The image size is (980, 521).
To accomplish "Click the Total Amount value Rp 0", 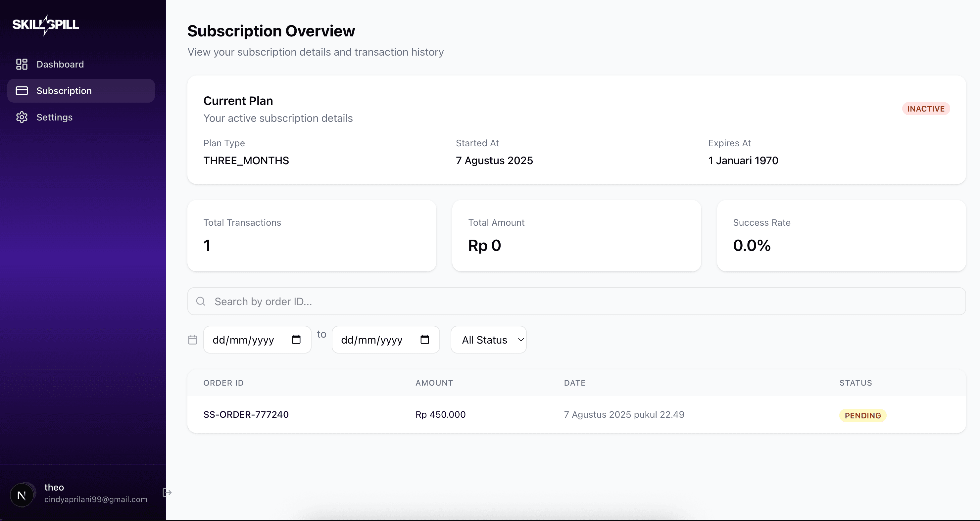I will tap(484, 246).
